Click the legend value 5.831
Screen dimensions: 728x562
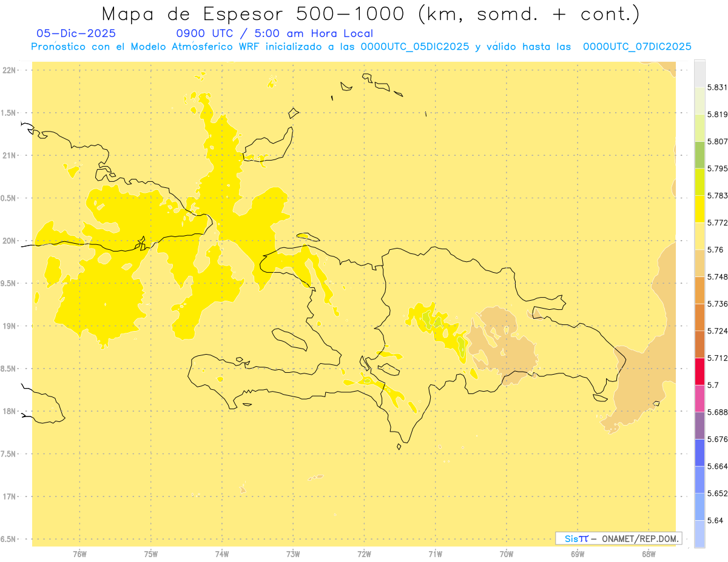click(x=717, y=88)
